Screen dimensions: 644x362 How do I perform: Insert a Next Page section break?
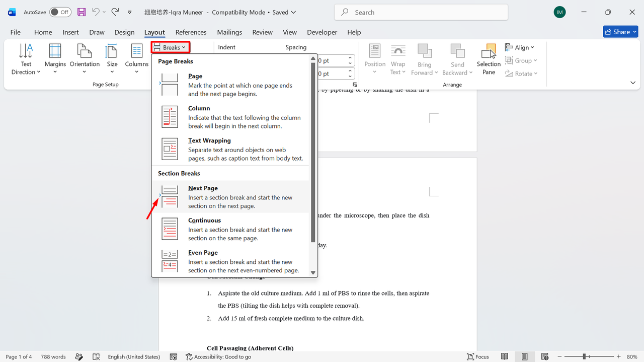231,196
